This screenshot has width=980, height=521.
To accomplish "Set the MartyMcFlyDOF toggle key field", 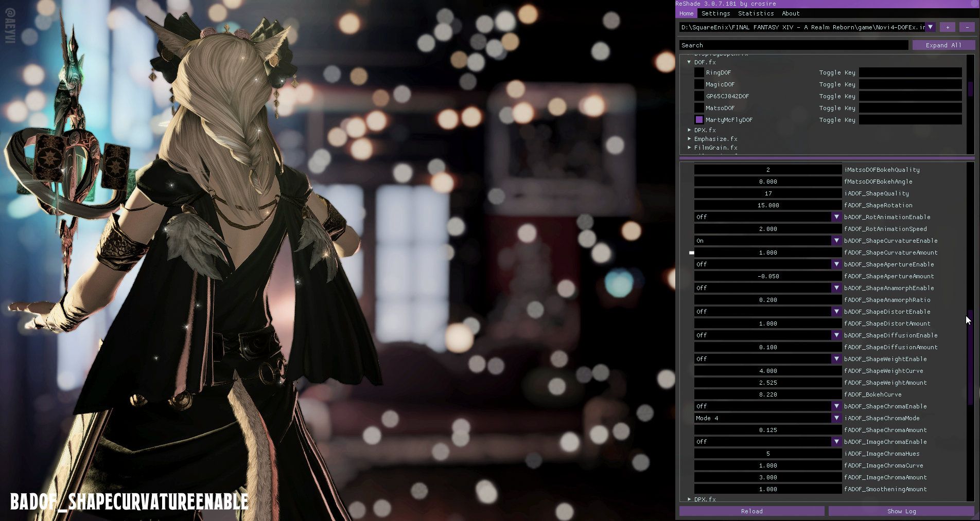I will click(x=910, y=120).
